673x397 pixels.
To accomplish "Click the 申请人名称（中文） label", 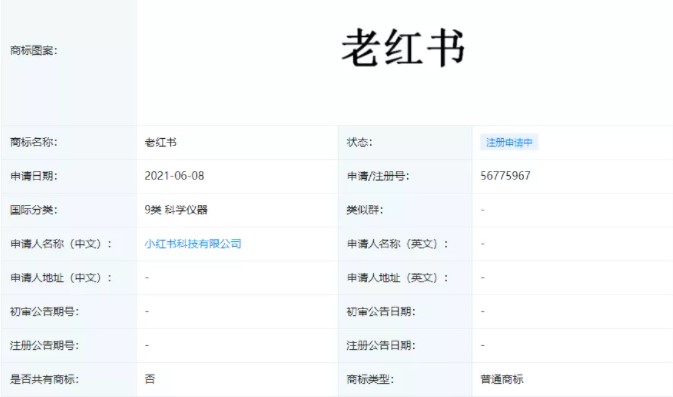I will pos(61,244).
